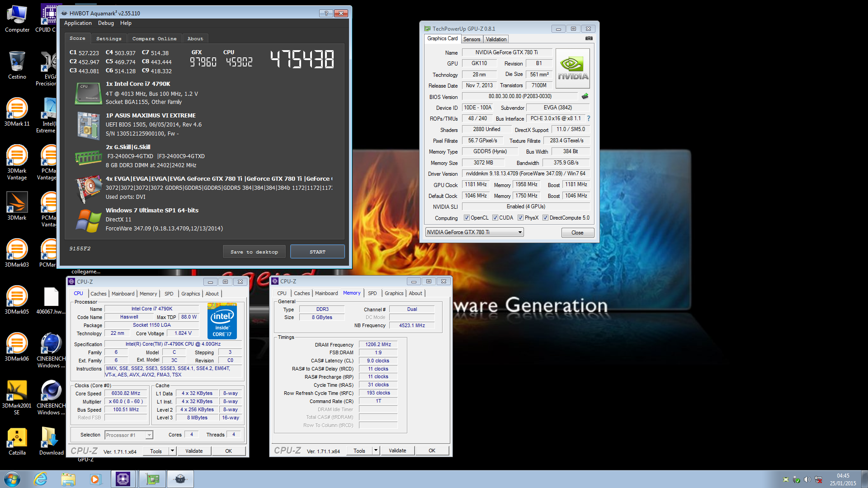868x488 pixels.
Task: Click the BIOS save icon in GPU-Z
Action: [585, 96]
